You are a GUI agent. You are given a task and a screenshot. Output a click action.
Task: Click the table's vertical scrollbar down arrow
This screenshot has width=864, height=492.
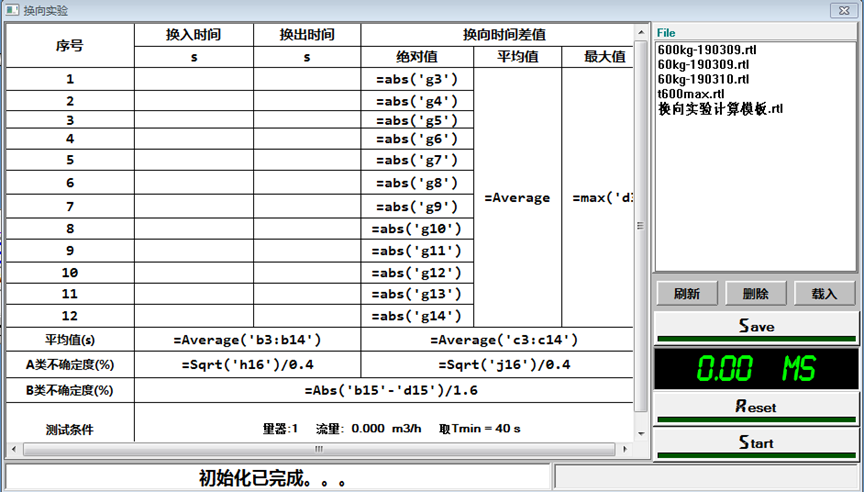coord(641,435)
